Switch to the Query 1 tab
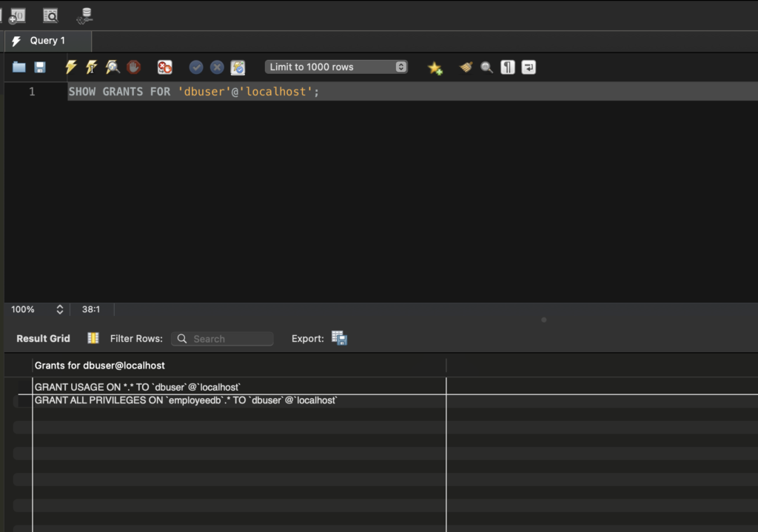Screen dimensions: 758x532 [x=47, y=41]
